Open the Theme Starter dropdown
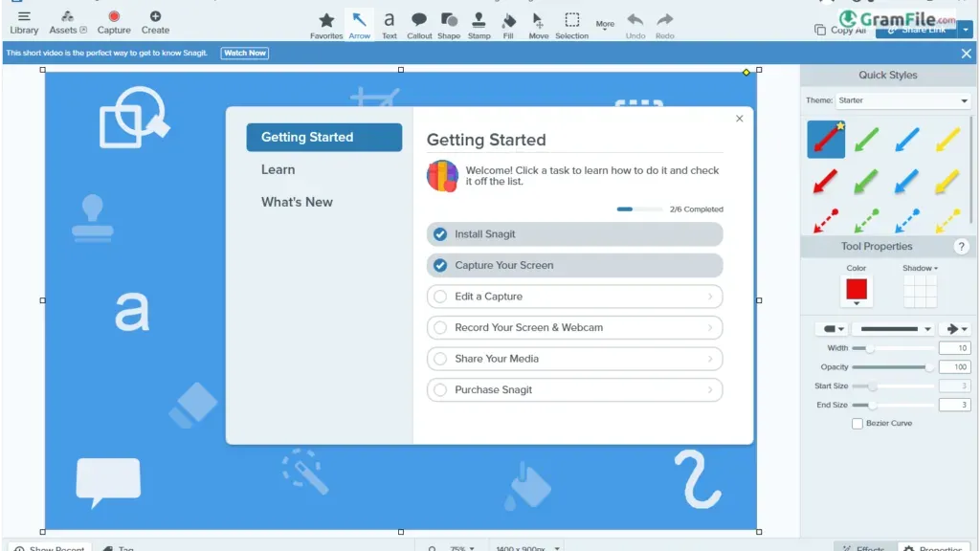This screenshot has height=551, width=980. tap(902, 100)
